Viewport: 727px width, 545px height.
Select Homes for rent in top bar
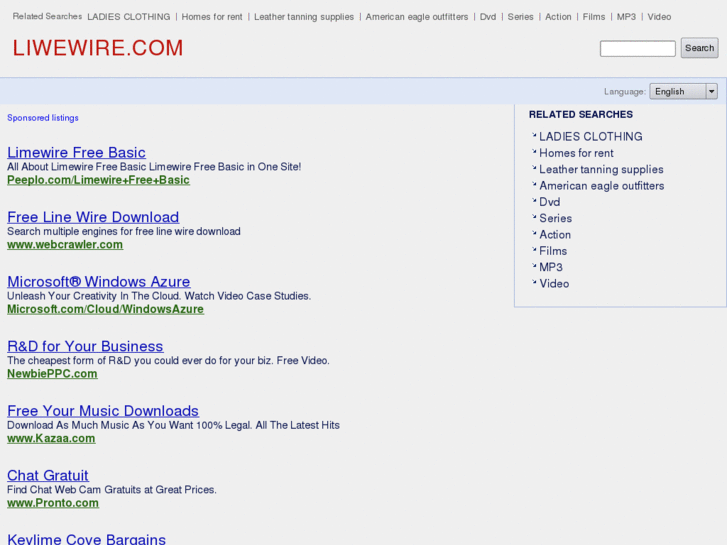212,17
